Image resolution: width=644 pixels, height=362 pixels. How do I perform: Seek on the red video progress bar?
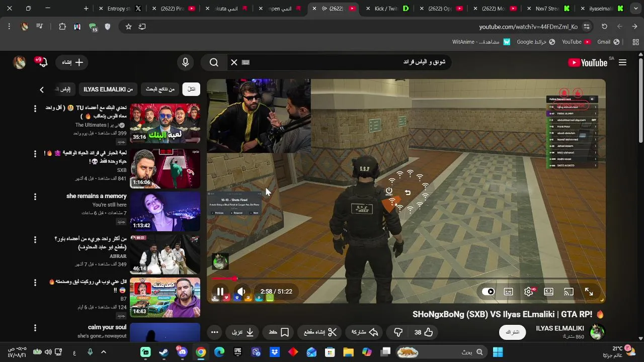coord(407,278)
